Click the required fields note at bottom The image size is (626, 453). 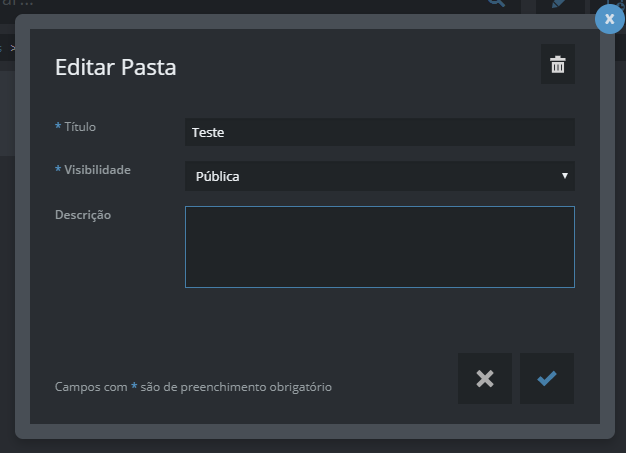pyautogui.click(x=193, y=386)
